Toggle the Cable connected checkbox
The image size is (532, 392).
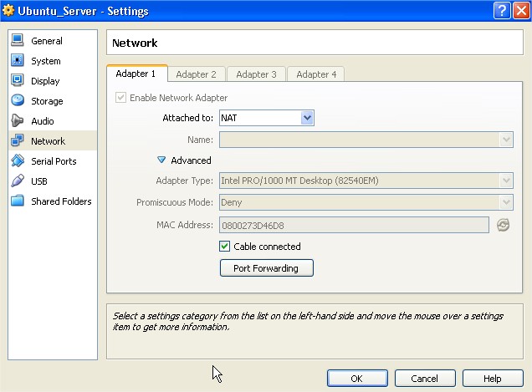tap(224, 247)
